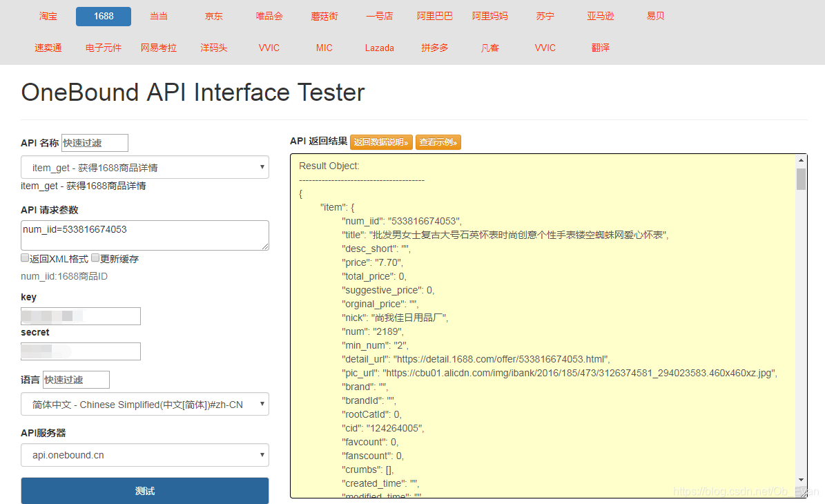The image size is (825, 504).
Task: Click the result panel scrollbar thumb
Action: (x=801, y=179)
